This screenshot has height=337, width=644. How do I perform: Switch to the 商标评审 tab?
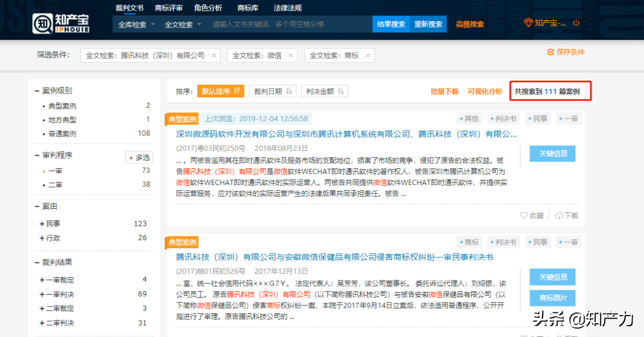click(168, 8)
